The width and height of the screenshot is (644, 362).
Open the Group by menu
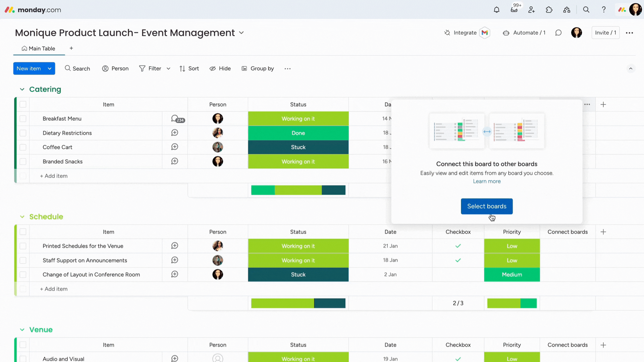(258, 68)
